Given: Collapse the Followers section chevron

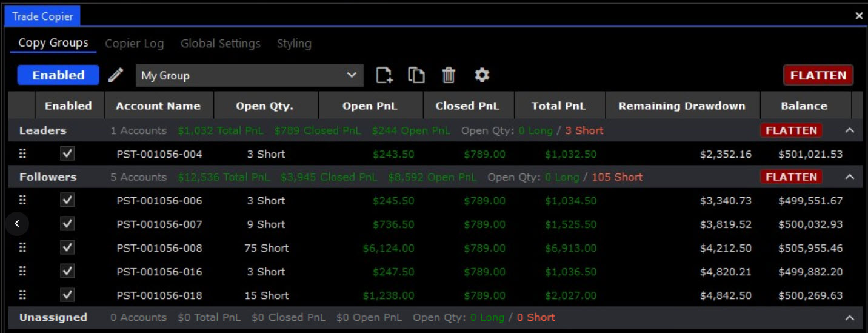Looking at the screenshot, I should pos(850,177).
